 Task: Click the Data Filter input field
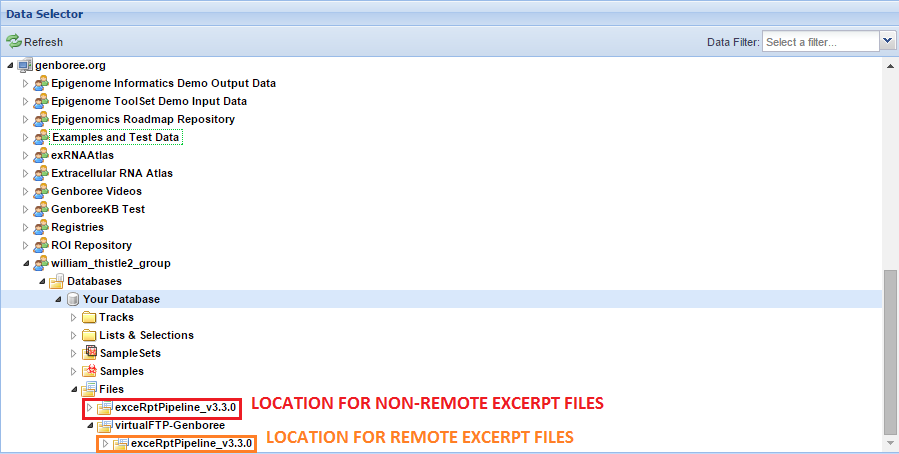tap(820, 41)
